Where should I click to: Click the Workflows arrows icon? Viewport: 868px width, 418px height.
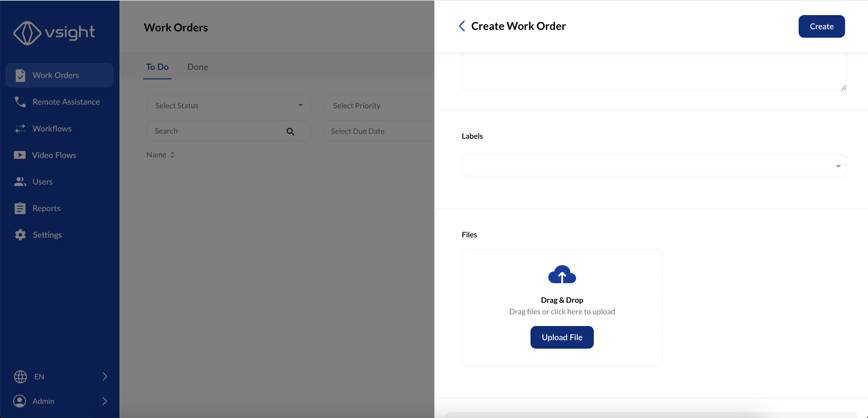click(20, 128)
